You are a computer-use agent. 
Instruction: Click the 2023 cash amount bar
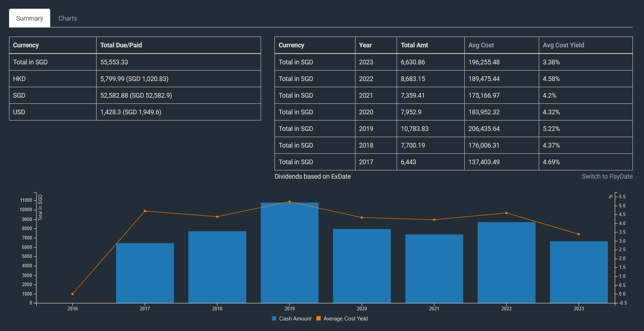579,272
